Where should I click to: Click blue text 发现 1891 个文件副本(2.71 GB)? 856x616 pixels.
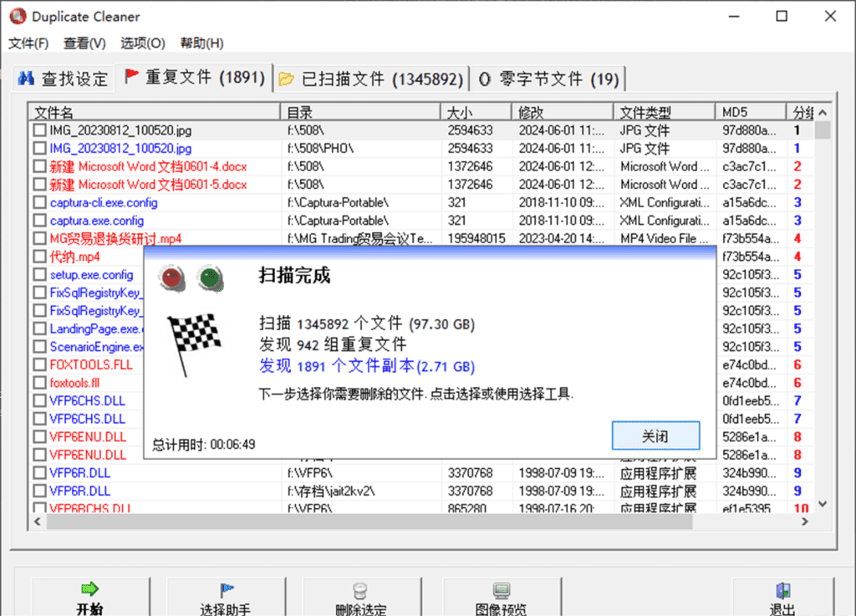(367, 366)
